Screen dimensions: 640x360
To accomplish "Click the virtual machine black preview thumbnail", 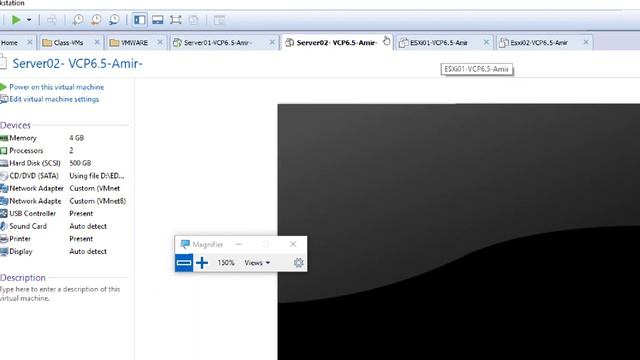I will pyautogui.click(x=459, y=232).
